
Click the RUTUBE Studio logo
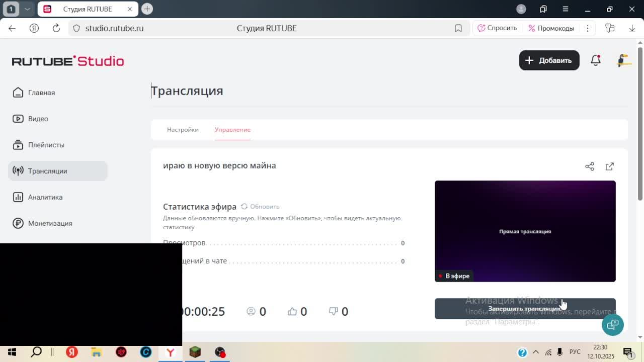click(x=68, y=61)
